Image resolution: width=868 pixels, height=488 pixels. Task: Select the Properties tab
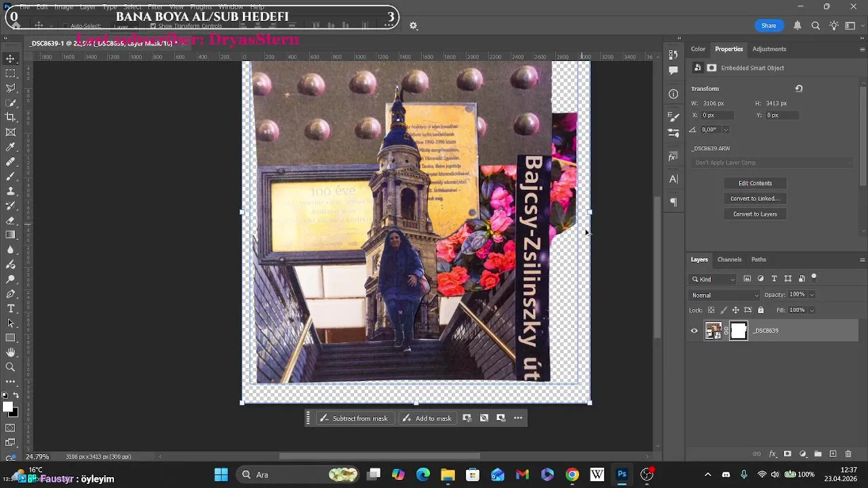pos(729,49)
